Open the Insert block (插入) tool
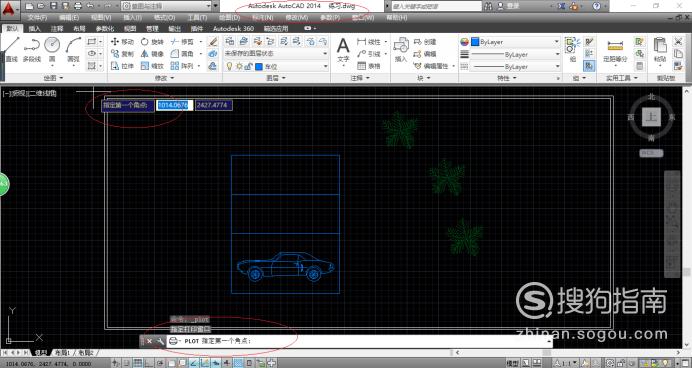The width and height of the screenshot is (692, 368). coord(401,49)
